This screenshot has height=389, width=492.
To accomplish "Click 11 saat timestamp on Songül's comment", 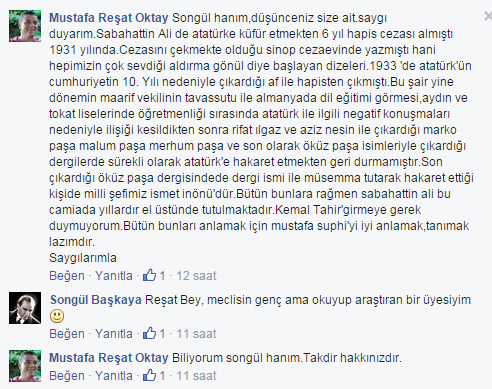I will [x=196, y=334].
